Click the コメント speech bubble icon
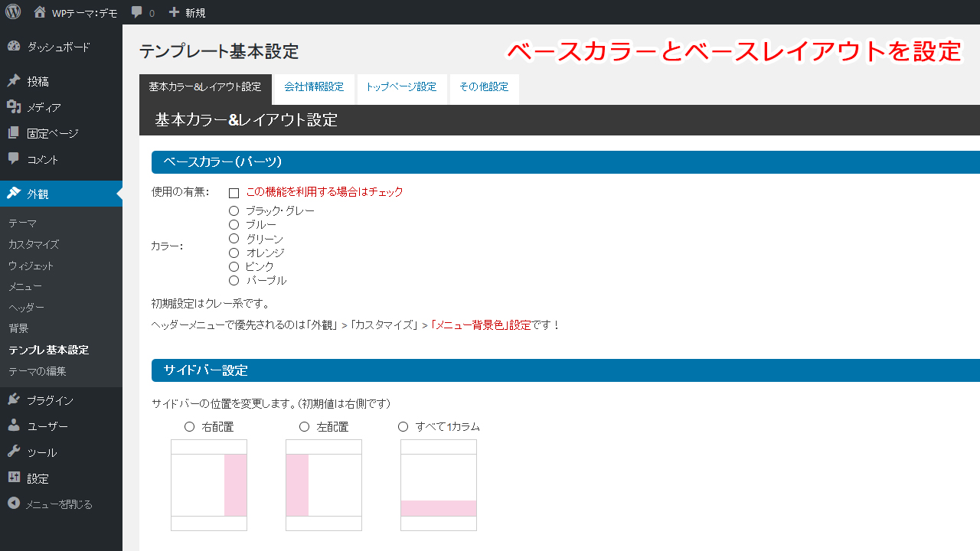 (14, 158)
